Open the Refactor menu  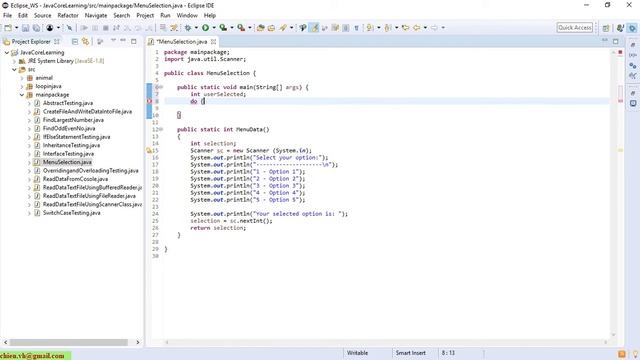point(68,16)
